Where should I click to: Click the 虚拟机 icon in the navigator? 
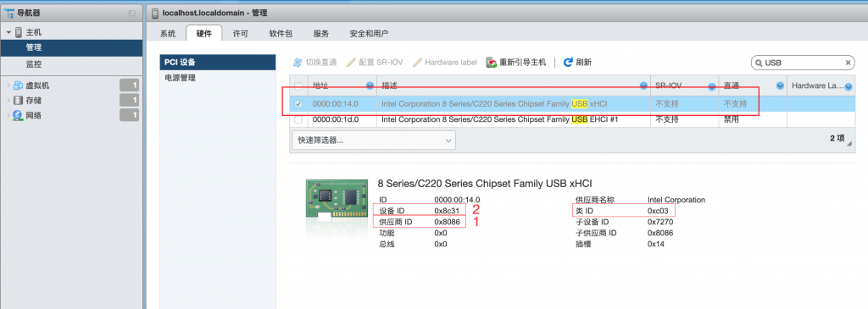pos(18,86)
